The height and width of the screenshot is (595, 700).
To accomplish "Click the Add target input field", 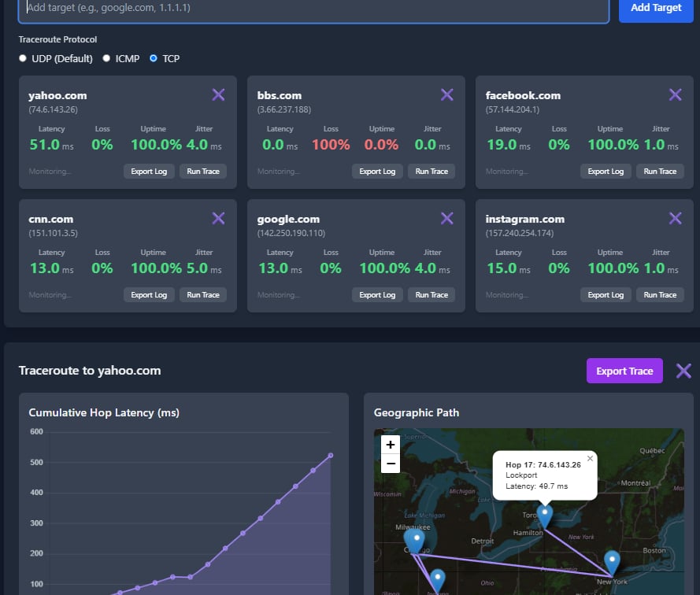I will click(315, 9).
